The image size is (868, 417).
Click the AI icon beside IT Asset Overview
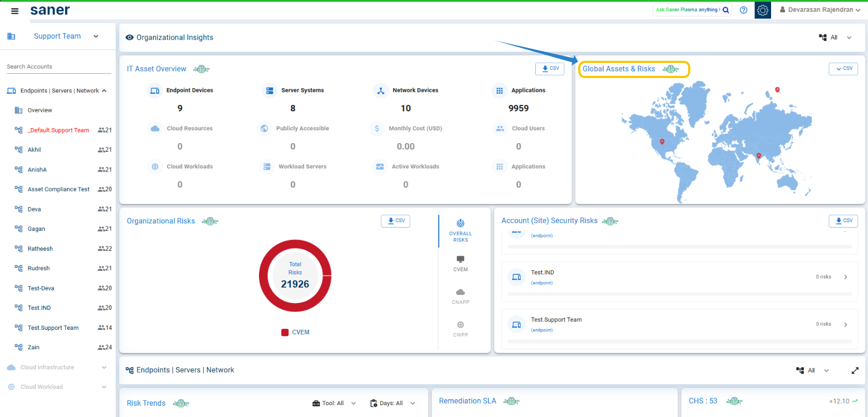pyautogui.click(x=201, y=69)
